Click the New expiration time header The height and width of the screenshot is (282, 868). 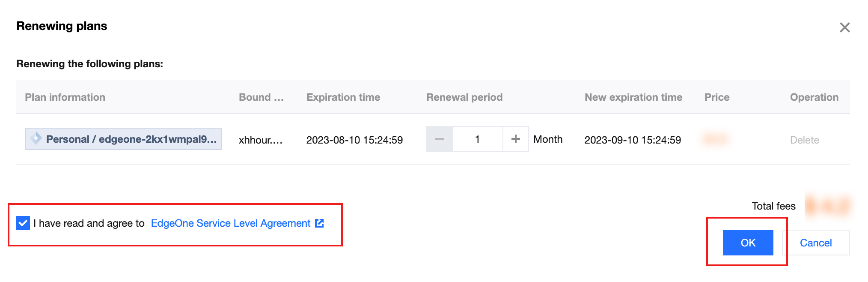(633, 97)
